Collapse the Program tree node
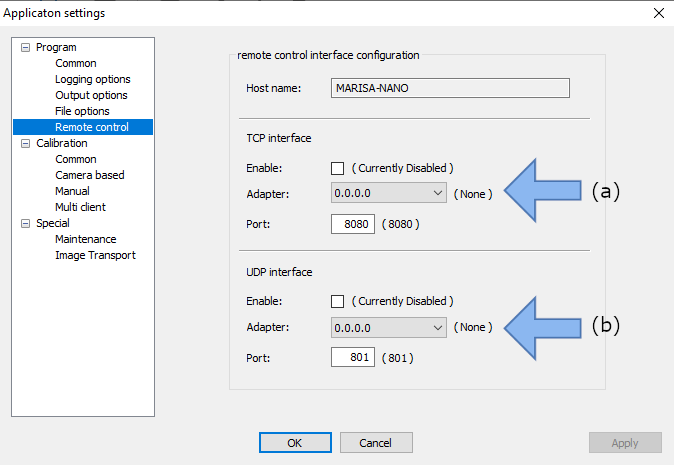This screenshot has width=674, height=465. click(25, 47)
